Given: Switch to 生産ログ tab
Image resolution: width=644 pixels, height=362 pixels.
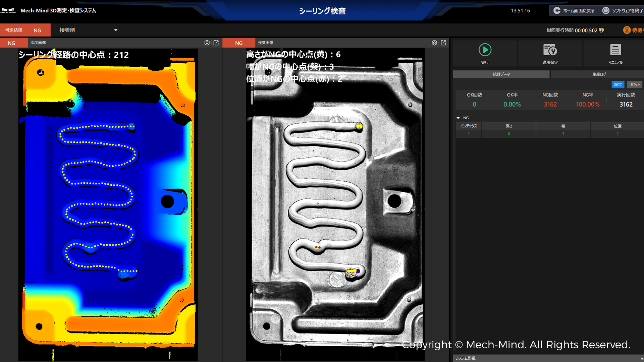Looking at the screenshot, I should click(599, 74).
